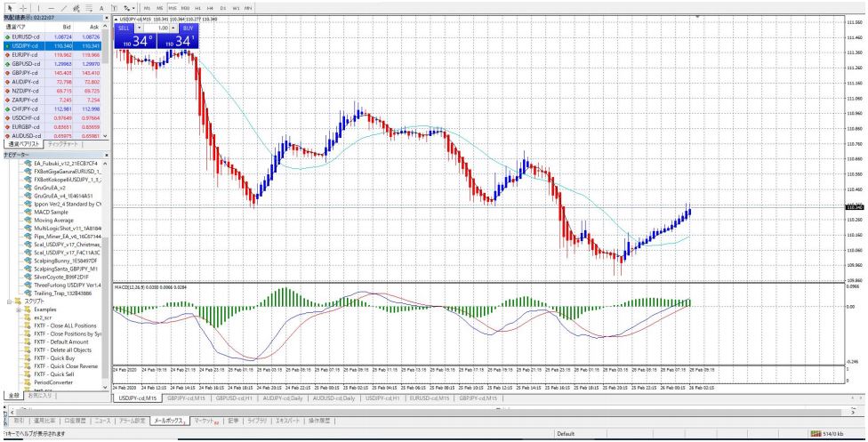This screenshot has width=868, height=442.
Task: Select EA_Fubuki_v12 expert advisor
Action: [61, 164]
